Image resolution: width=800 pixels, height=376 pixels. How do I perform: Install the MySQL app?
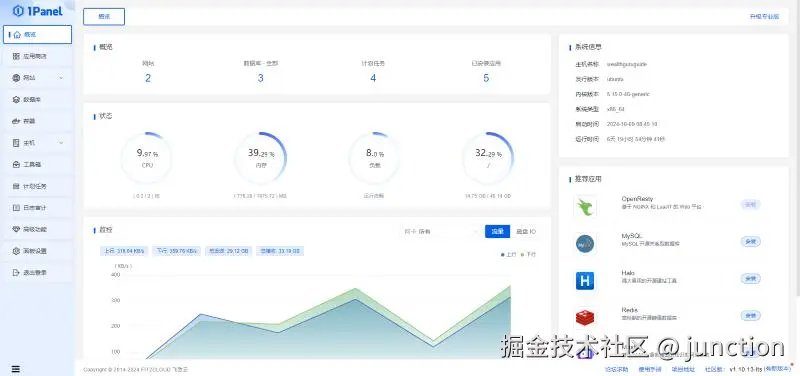click(751, 242)
